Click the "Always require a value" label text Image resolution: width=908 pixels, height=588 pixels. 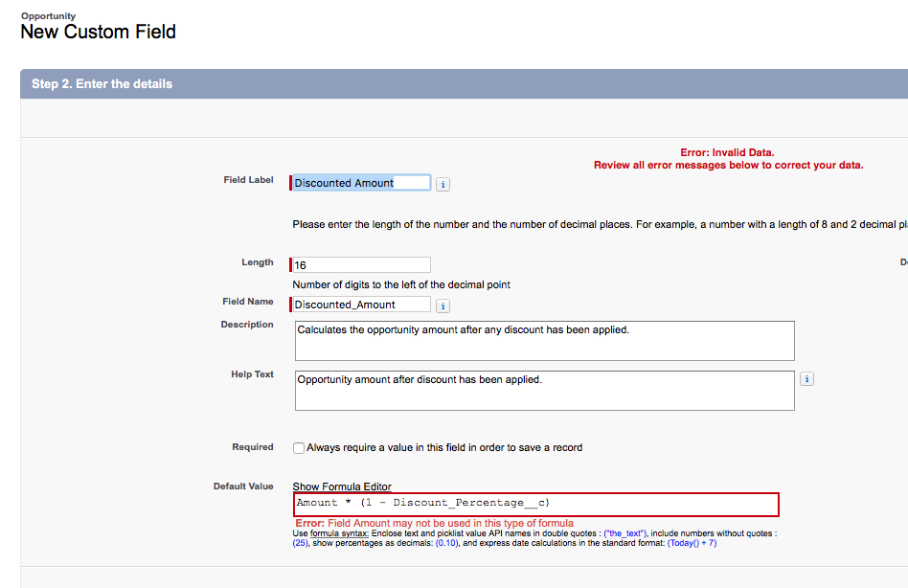coord(444,447)
